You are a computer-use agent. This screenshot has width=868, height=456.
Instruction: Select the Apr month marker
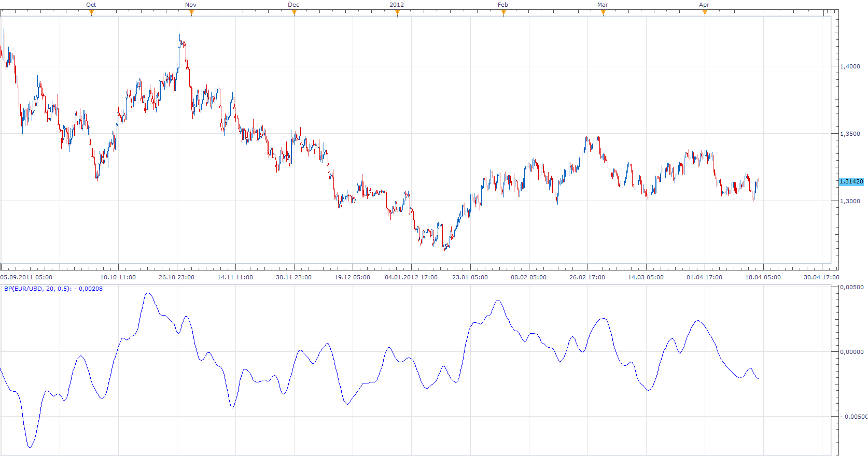(705, 13)
